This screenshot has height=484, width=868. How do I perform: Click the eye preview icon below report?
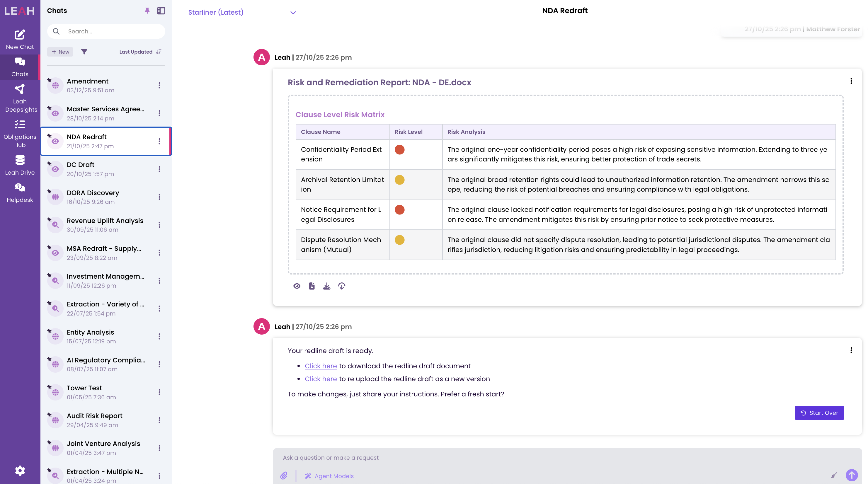point(297,286)
